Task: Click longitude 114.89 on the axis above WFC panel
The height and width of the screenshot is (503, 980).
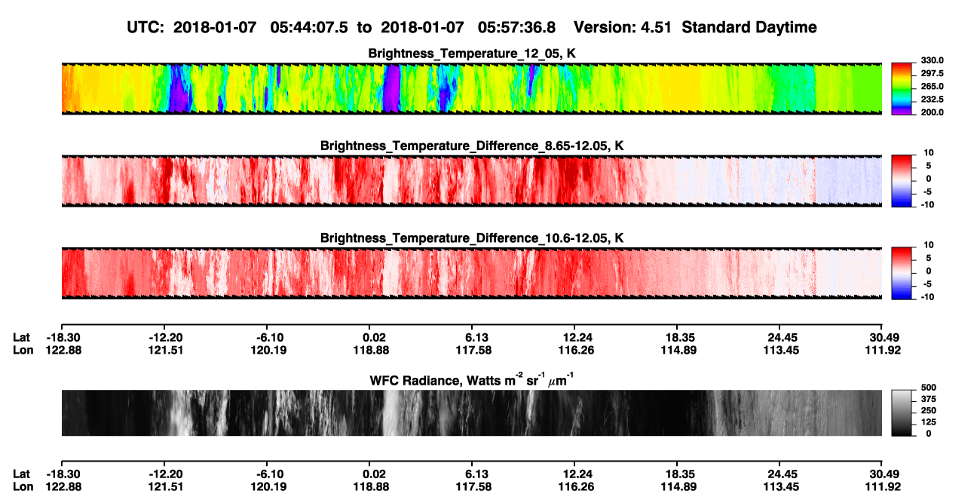Action: click(678, 350)
